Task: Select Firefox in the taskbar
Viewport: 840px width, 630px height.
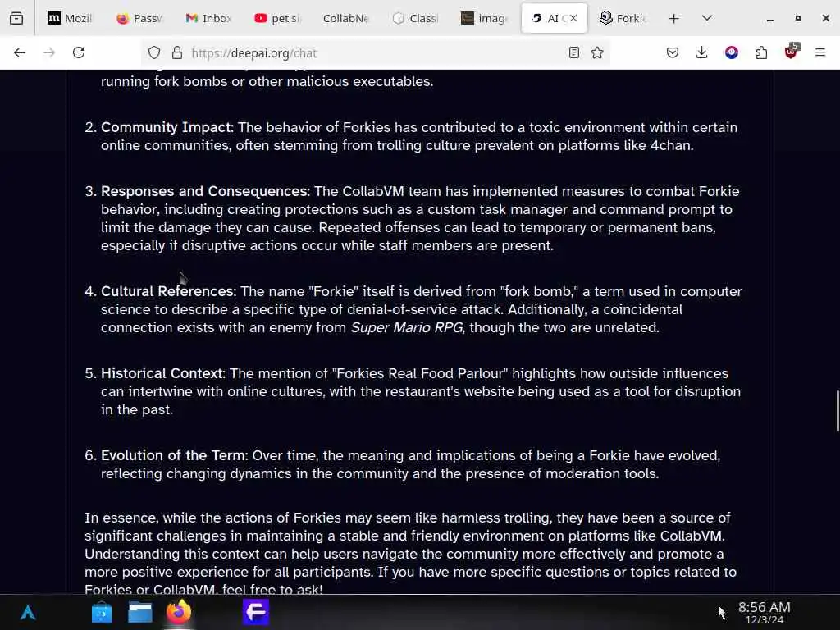Action: 178,612
